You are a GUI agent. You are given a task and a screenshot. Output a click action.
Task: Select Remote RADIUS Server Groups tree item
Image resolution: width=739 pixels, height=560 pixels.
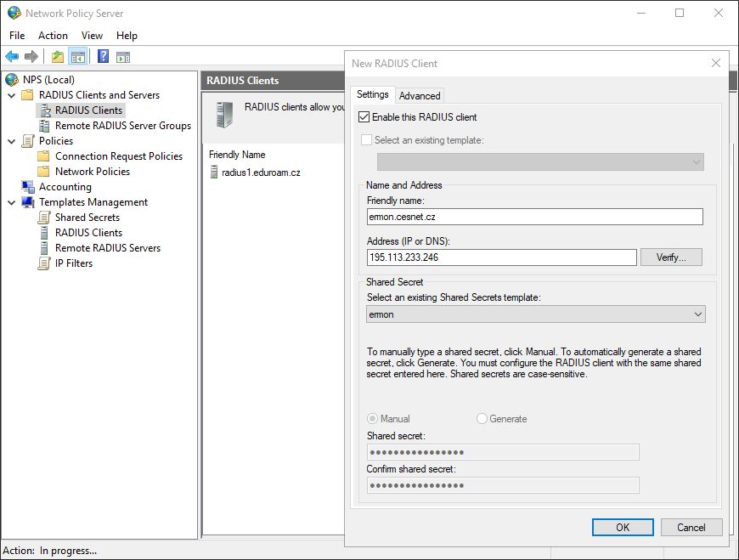(123, 126)
